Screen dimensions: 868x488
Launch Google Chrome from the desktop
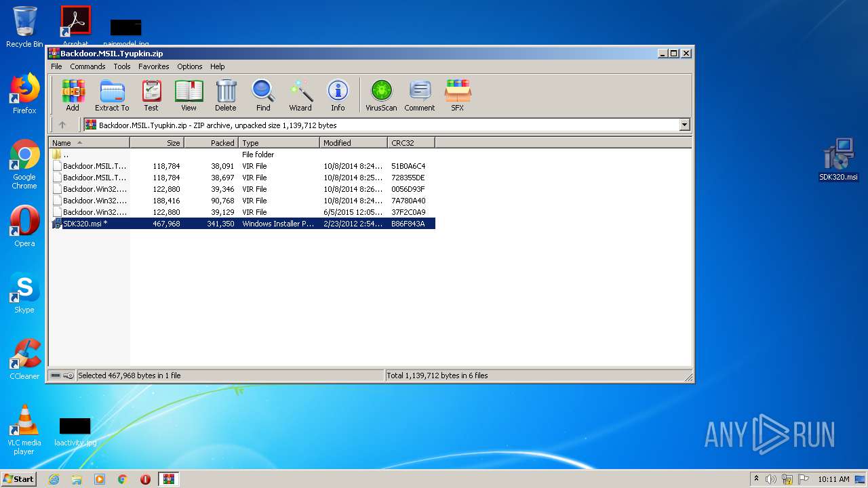pyautogui.click(x=24, y=164)
